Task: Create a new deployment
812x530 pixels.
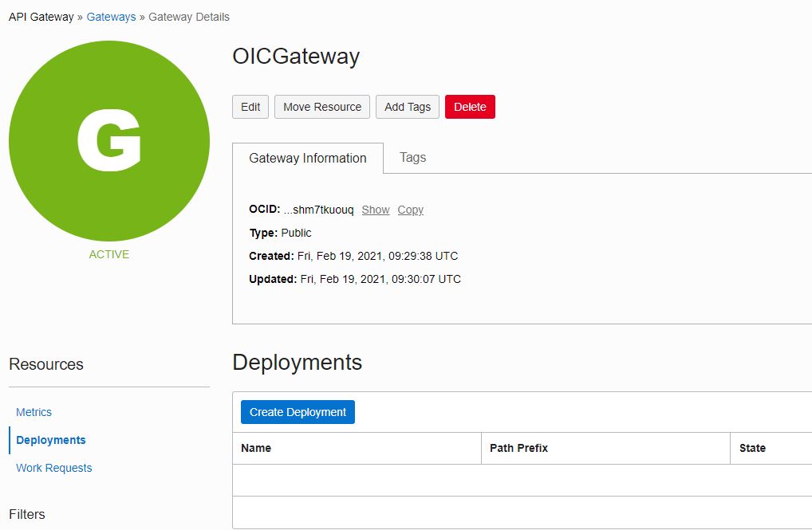Action: [297, 411]
